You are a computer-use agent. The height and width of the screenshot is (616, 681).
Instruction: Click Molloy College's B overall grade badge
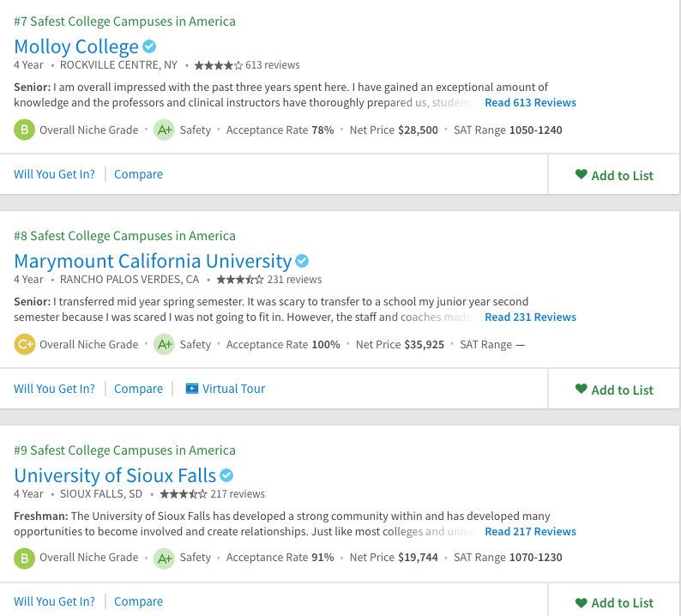pos(24,130)
